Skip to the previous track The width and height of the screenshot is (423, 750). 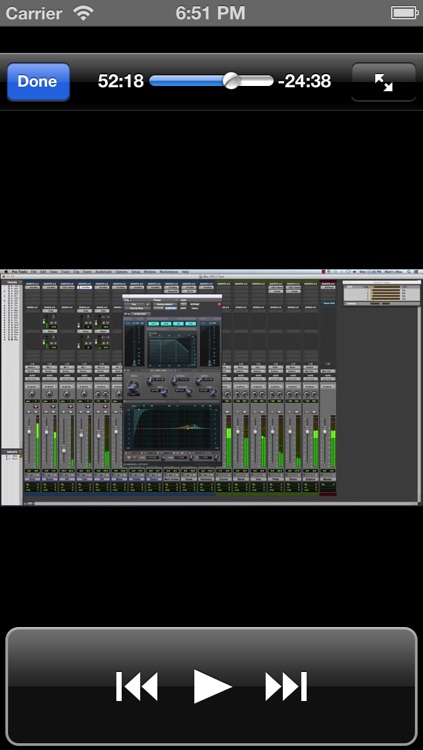pos(137,686)
